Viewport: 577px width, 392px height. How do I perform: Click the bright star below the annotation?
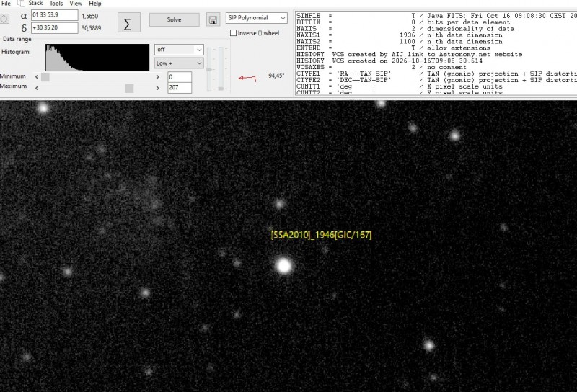tap(284, 265)
